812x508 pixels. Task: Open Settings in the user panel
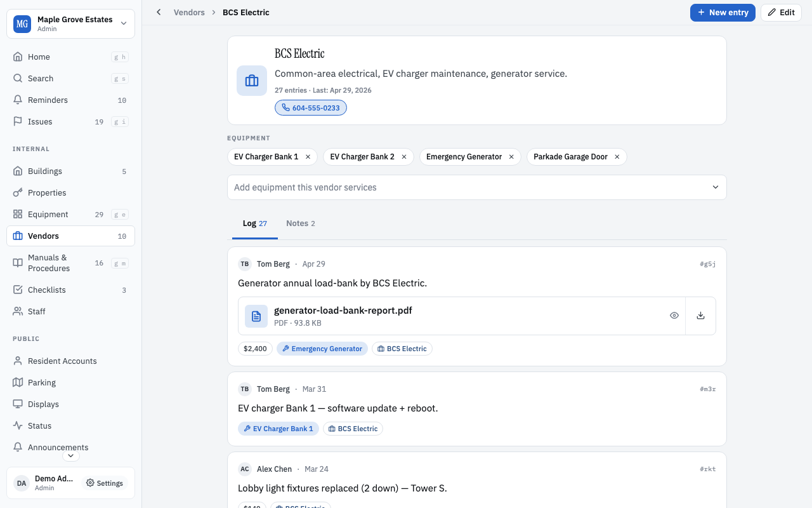(105, 483)
